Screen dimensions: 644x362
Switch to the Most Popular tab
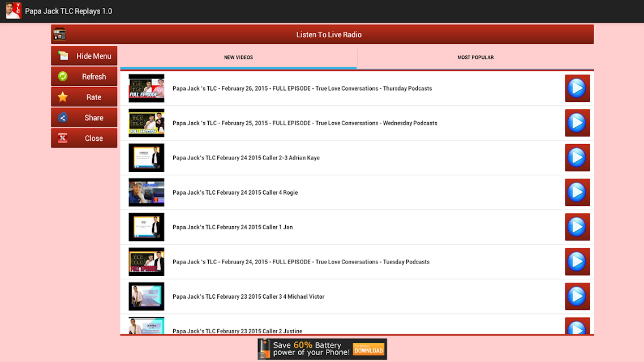pyautogui.click(x=475, y=58)
